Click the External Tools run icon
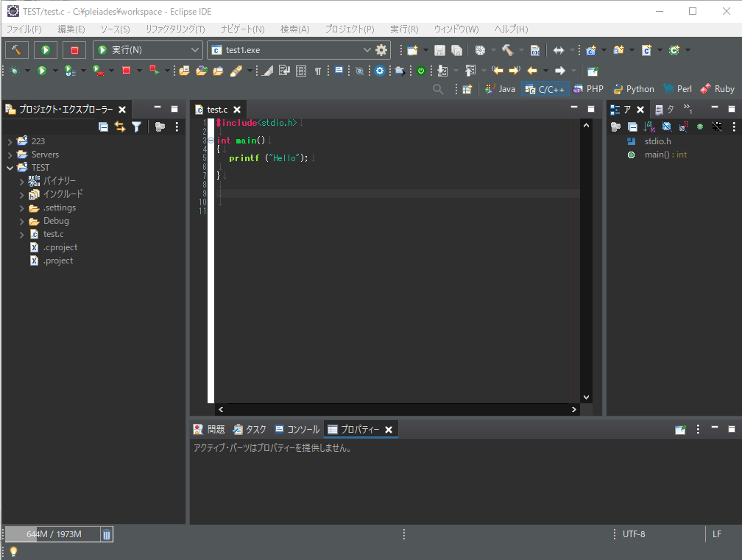This screenshot has width=742, height=560. coord(98,71)
